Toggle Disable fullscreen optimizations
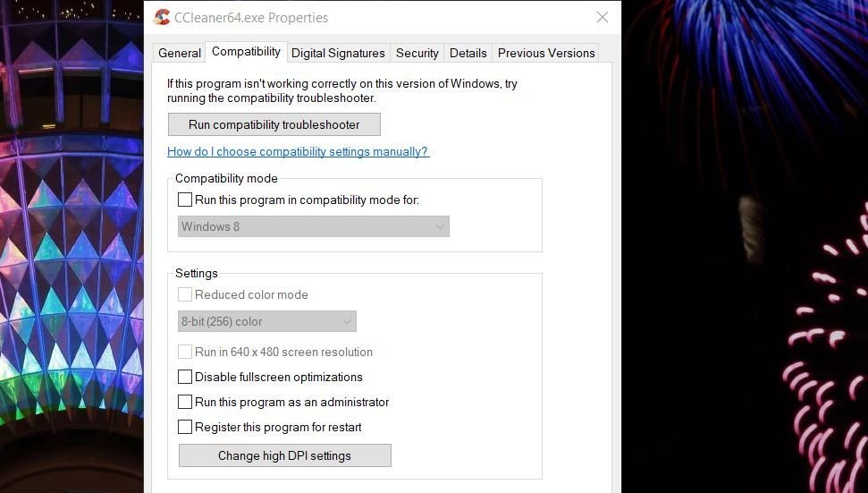The width and height of the screenshot is (868, 493). tap(185, 377)
